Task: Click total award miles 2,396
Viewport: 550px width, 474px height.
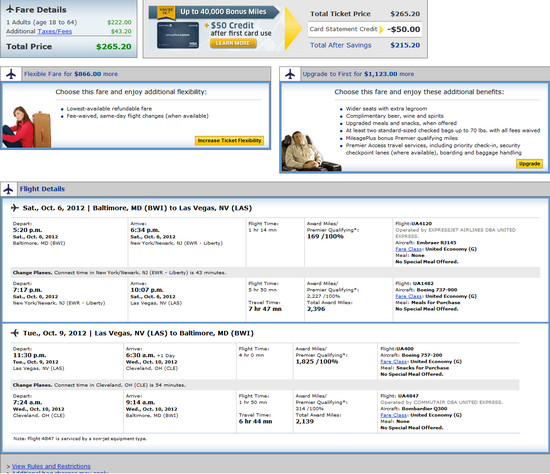Action: (x=316, y=309)
